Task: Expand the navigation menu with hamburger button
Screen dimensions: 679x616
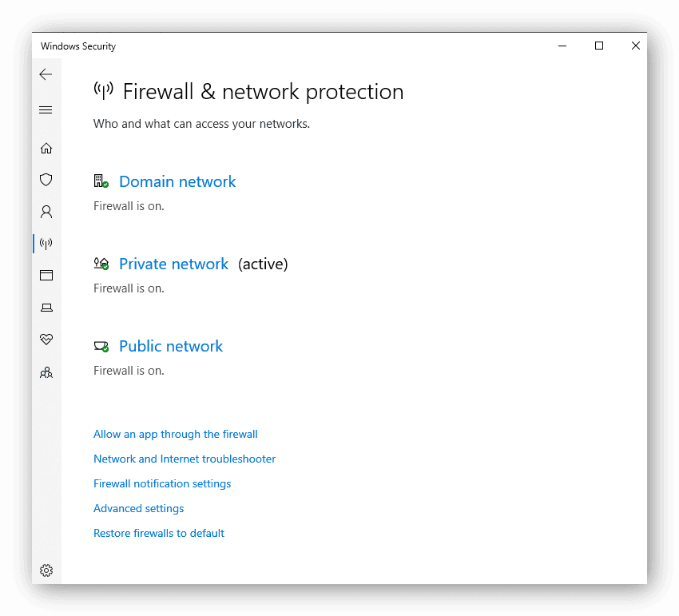Action: (46, 109)
